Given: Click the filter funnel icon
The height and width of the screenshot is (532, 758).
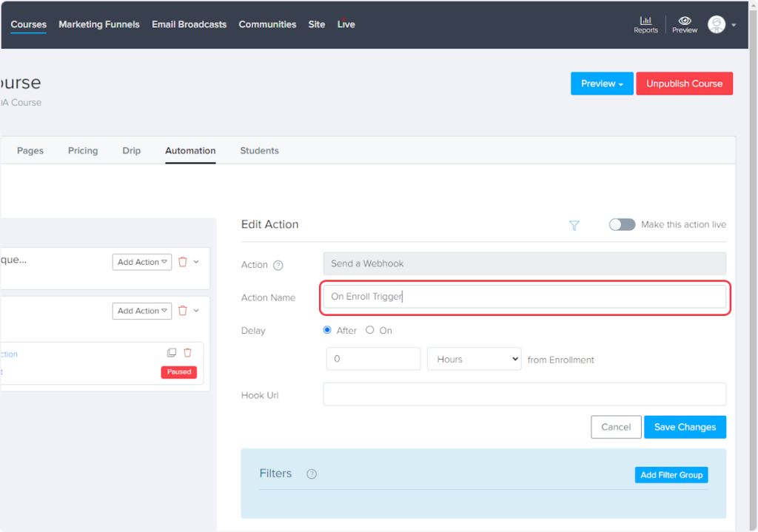Looking at the screenshot, I should click(x=574, y=226).
